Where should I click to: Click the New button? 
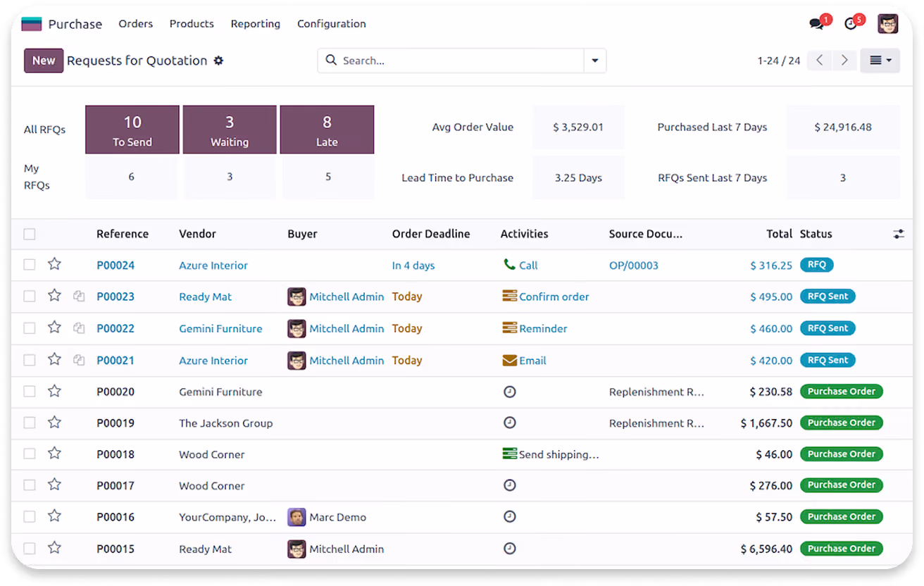click(44, 61)
